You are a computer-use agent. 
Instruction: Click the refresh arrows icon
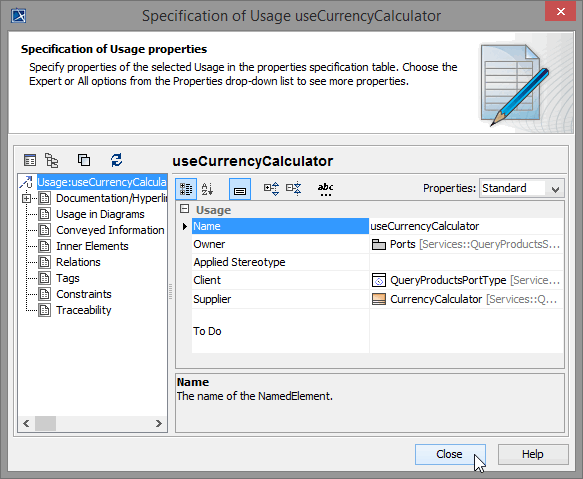117,160
